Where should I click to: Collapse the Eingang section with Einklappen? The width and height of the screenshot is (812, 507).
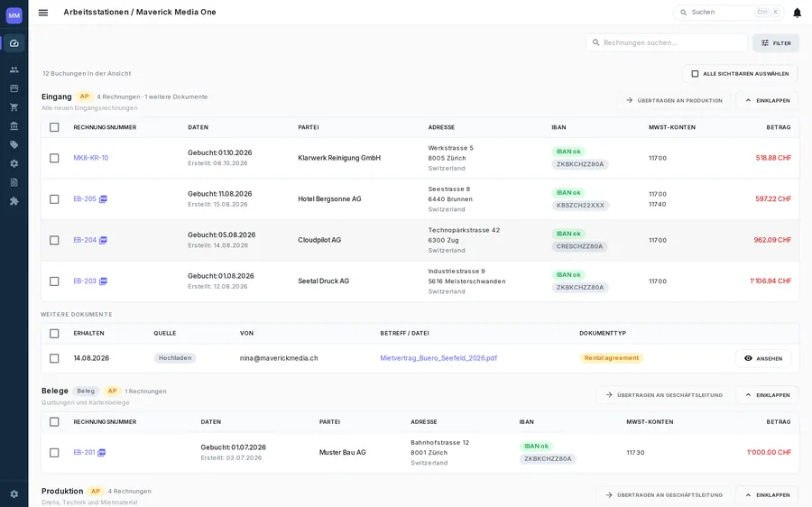pyautogui.click(x=767, y=100)
